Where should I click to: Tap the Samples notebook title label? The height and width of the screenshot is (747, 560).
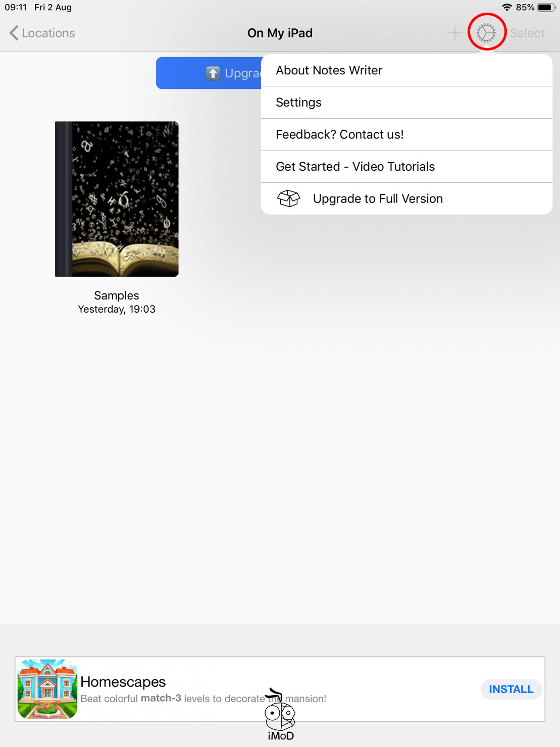point(117,295)
